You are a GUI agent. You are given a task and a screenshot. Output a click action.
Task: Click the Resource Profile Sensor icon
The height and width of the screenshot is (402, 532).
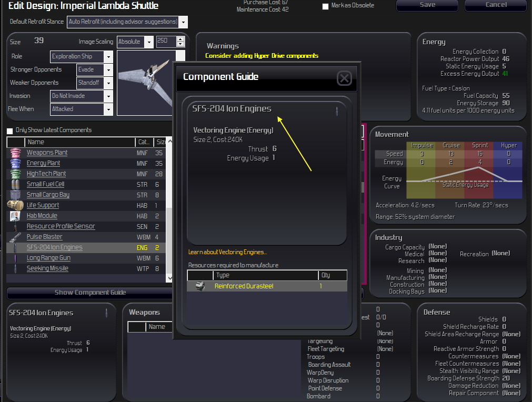(15, 227)
